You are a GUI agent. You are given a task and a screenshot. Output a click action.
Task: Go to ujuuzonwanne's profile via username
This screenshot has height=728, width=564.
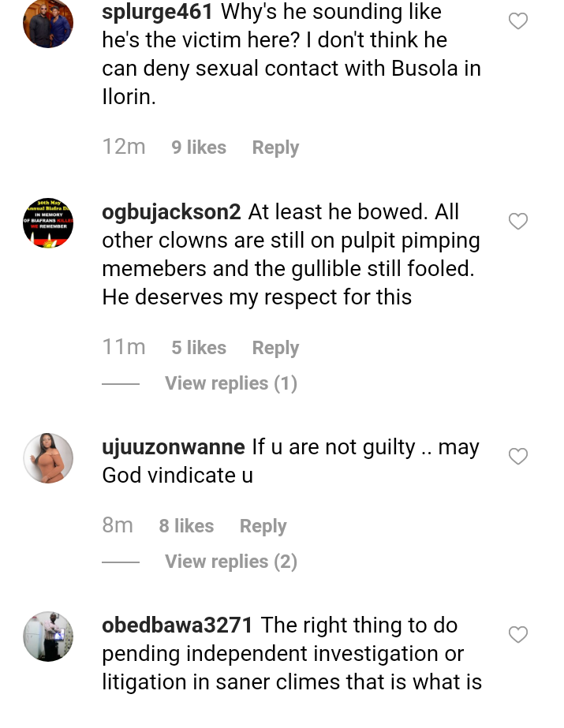[174, 447]
